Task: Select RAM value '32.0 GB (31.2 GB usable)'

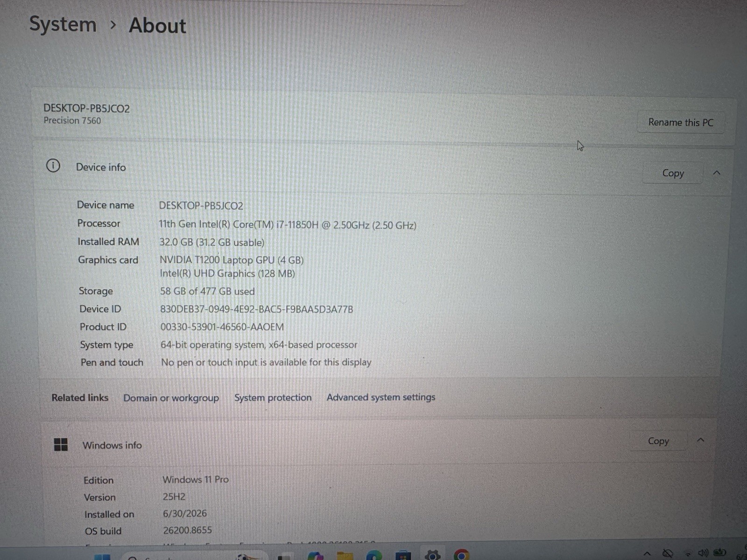Action: (212, 242)
